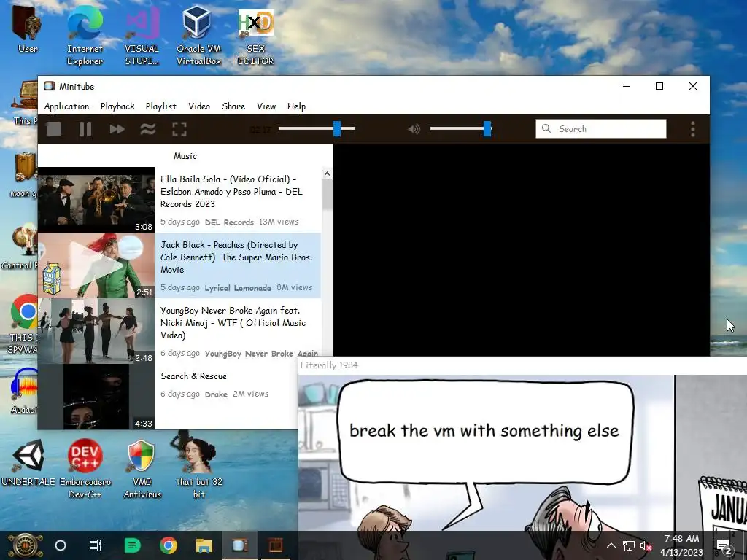This screenshot has width=747, height=560.
Task: Open related videos via the wavy icon
Action: 147,129
